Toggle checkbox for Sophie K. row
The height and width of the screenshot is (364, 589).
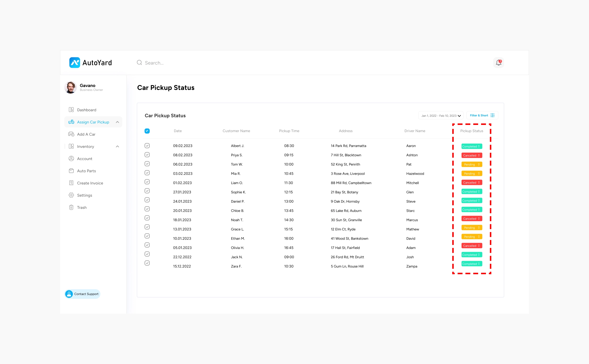pyautogui.click(x=147, y=191)
